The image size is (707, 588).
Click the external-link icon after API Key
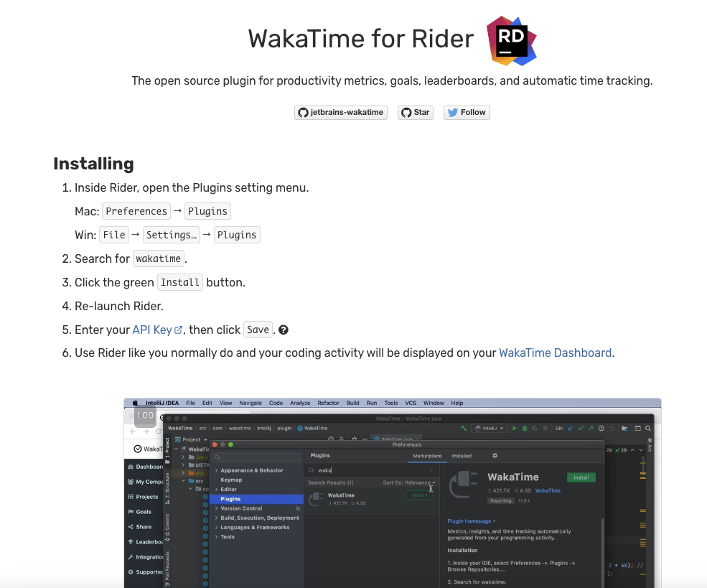click(x=178, y=330)
